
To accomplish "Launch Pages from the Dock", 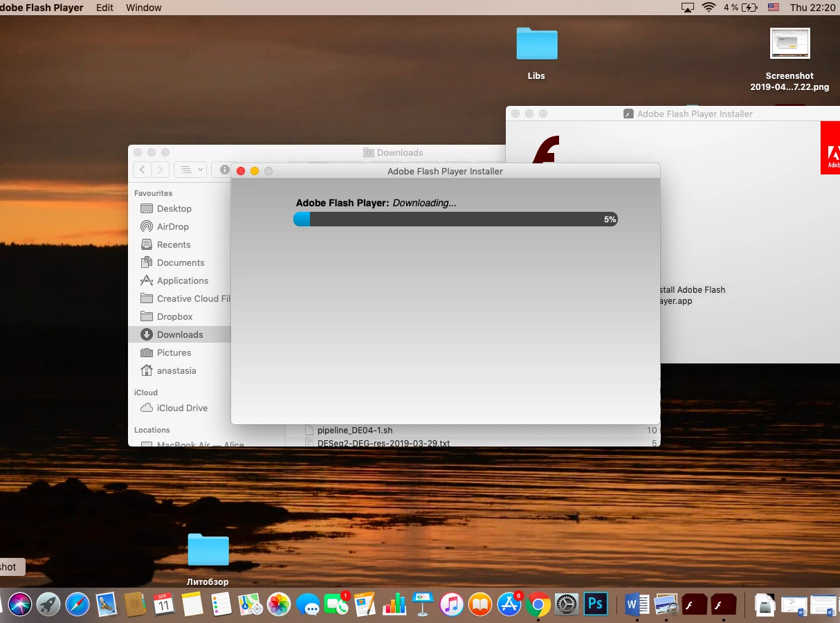I will point(365,604).
